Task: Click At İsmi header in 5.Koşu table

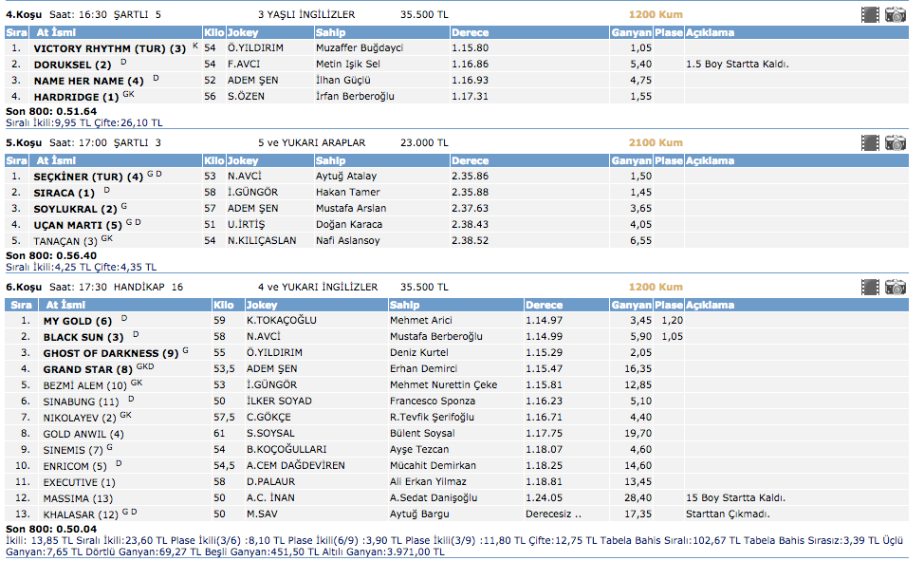Action: [x=55, y=161]
